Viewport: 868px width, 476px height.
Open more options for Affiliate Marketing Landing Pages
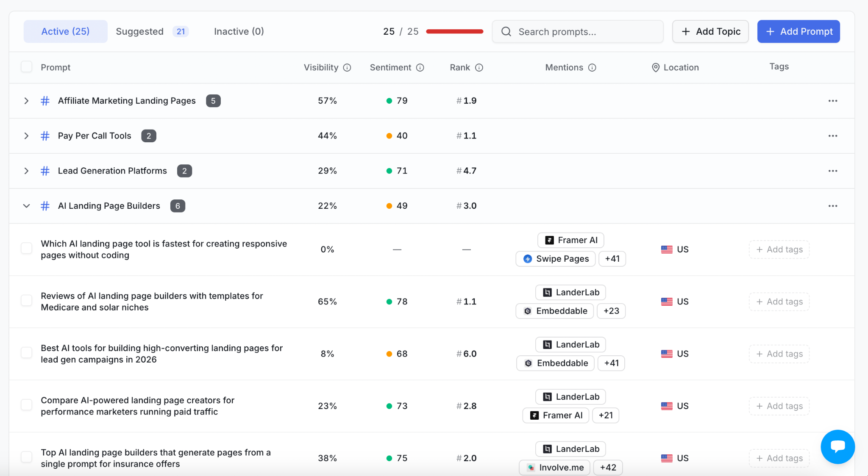(x=832, y=101)
